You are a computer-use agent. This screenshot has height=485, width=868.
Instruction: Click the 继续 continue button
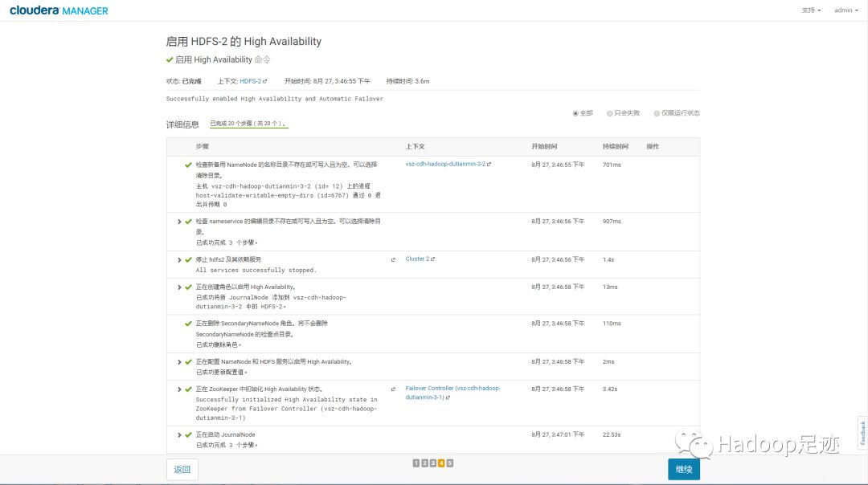(684, 470)
